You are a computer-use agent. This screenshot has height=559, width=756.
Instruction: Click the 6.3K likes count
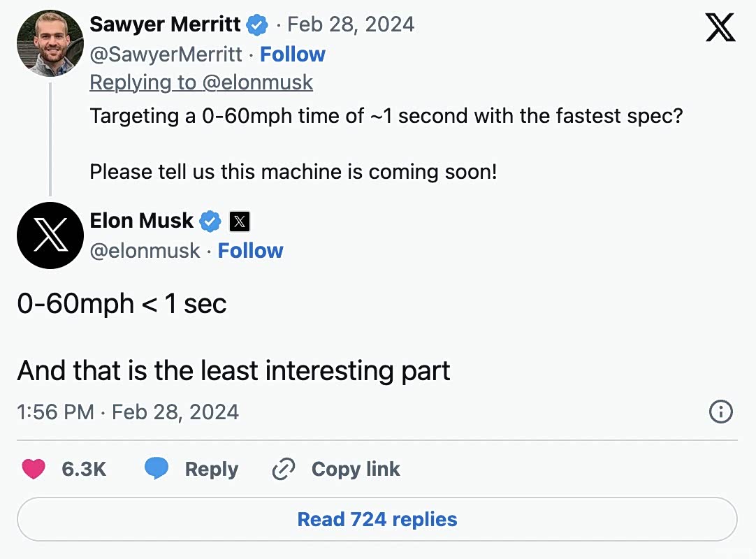pyautogui.click(x=84, y=469)
